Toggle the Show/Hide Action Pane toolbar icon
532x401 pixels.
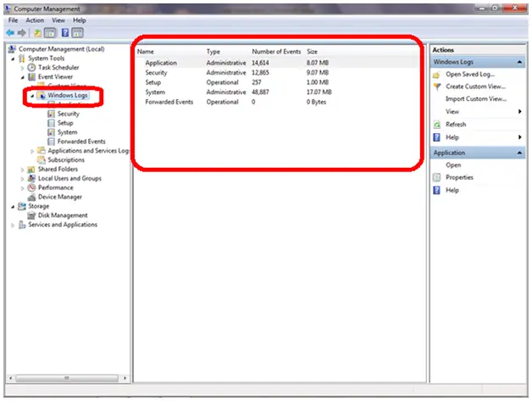[x=77, y=33]
